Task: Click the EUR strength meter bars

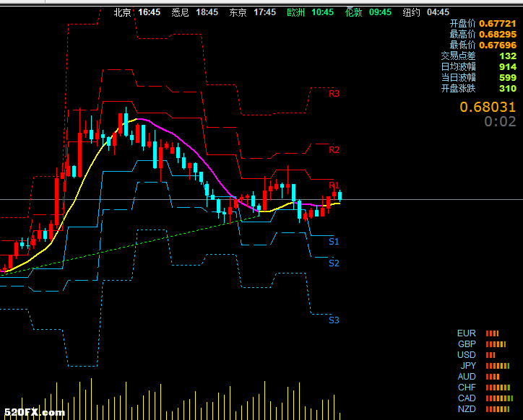Action: pos(492,333)
